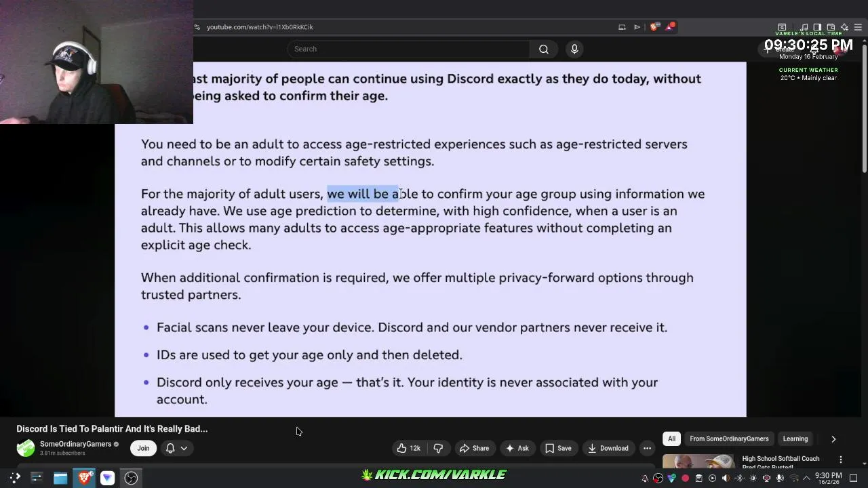Viewport: 868px width, 488px height.
Task: Click the dislike thumbs-down button
Action: (x=438, y=448)
